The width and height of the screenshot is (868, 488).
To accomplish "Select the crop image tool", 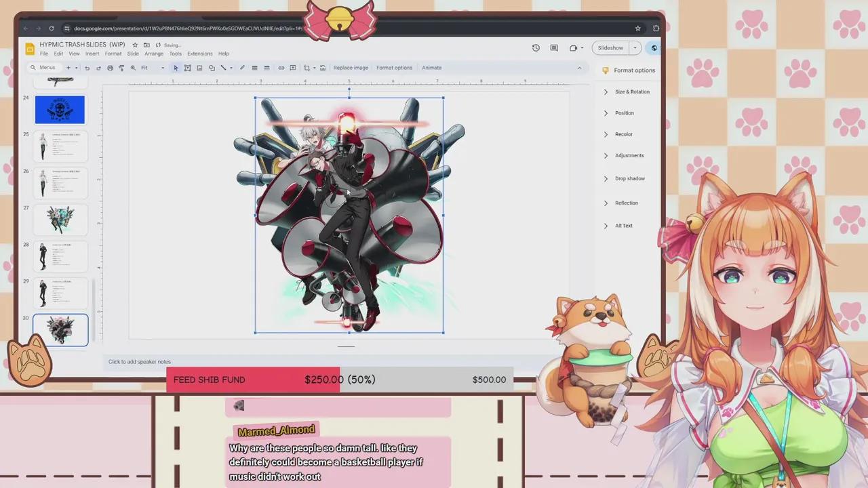I will (x=307, y=68).
